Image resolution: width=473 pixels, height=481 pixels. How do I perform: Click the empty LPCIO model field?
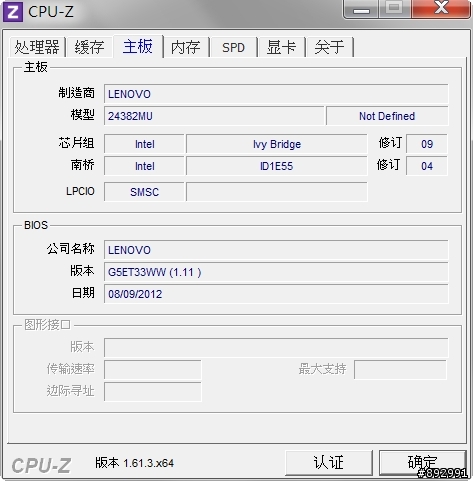(277, 192)
